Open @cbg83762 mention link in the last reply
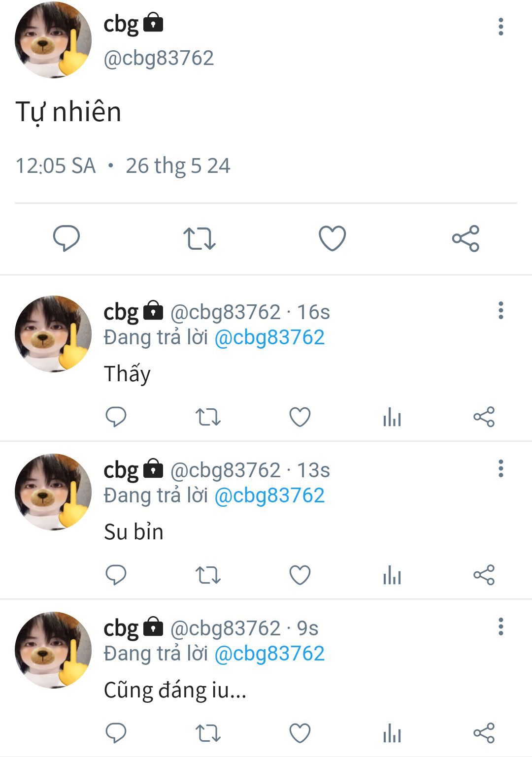532x757 pixels. point(269,654)
